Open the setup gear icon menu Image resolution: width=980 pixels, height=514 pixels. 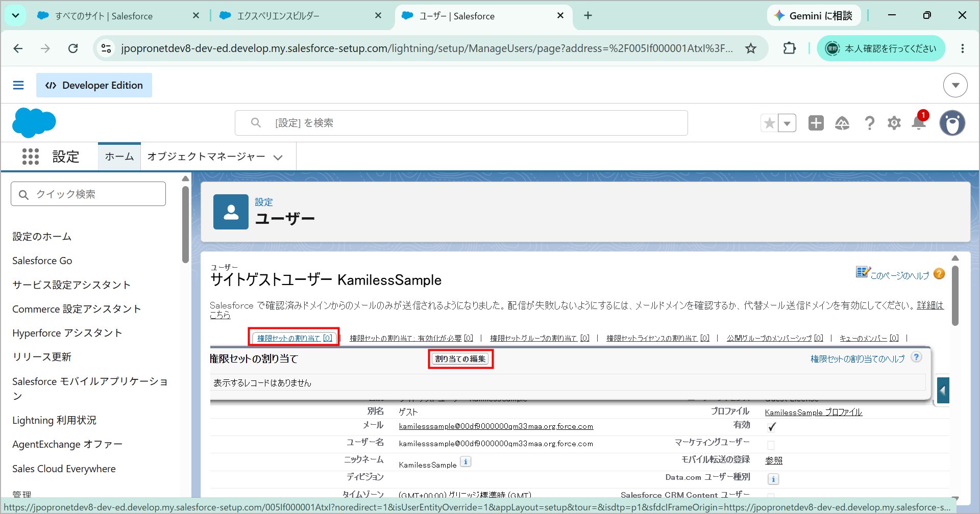tap(894, 123)
